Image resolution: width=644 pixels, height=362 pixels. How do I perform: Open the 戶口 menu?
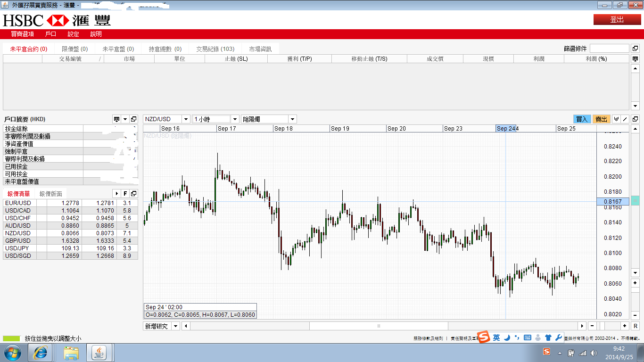(51, 34)
